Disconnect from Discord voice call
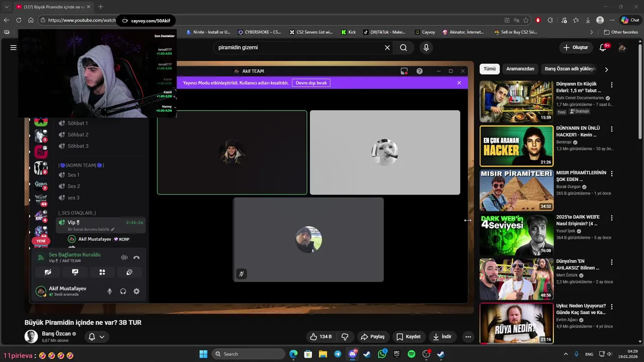This screenshot has width=644, height=362. coord(136,257)
